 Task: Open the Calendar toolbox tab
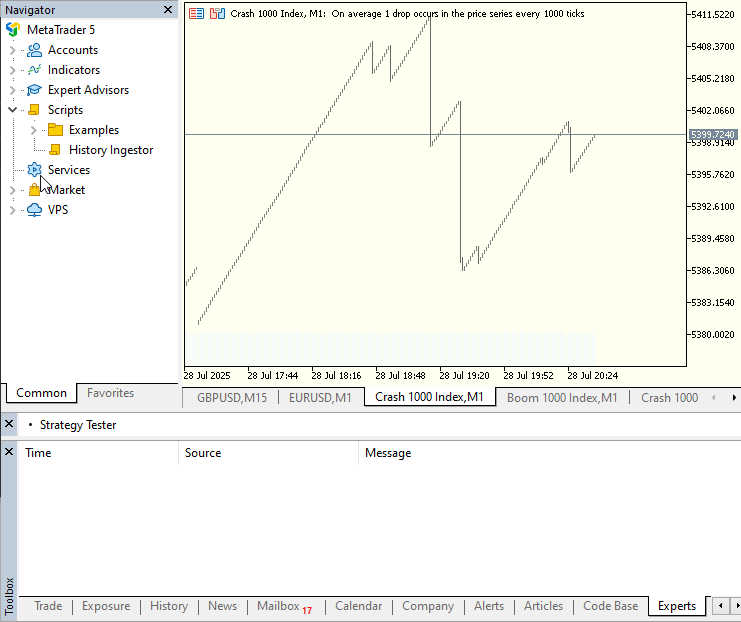click(358, 606)
